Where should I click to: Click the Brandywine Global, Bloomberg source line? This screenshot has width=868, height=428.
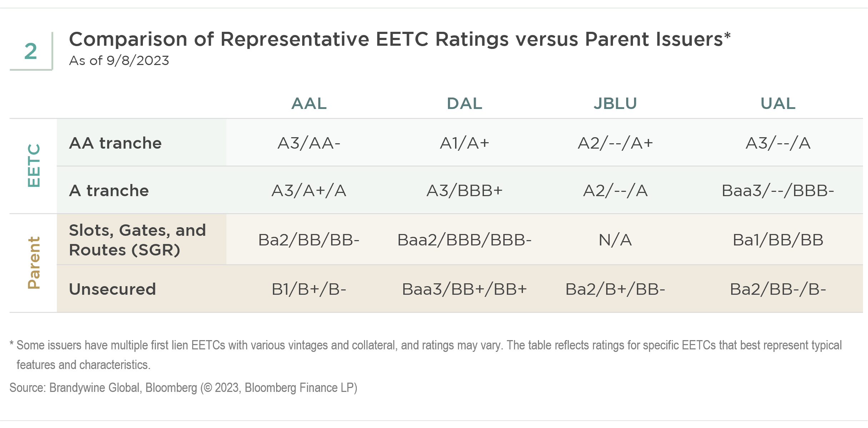pyautogui.click(x=183, y=388)
